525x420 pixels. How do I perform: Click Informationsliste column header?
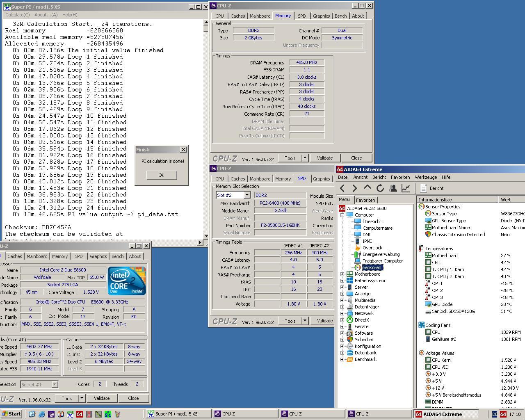click(457, 200)
